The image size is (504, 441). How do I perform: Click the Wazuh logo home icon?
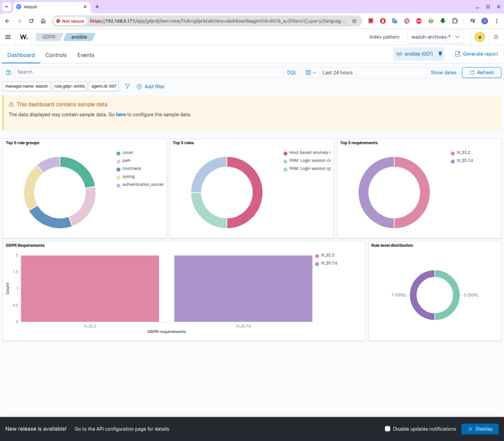pyautogui.click(x=24, y=37)
